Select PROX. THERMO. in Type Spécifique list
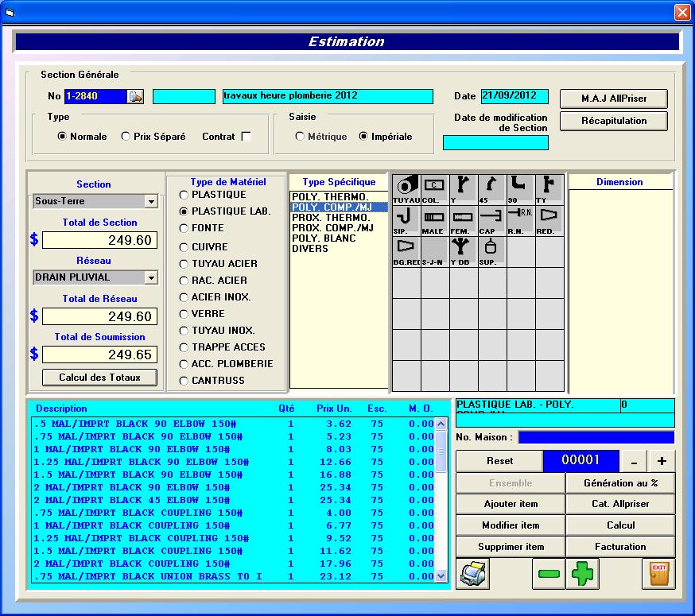Image resolution: width=695 pixels, height=616 pixels. [331, 218]
